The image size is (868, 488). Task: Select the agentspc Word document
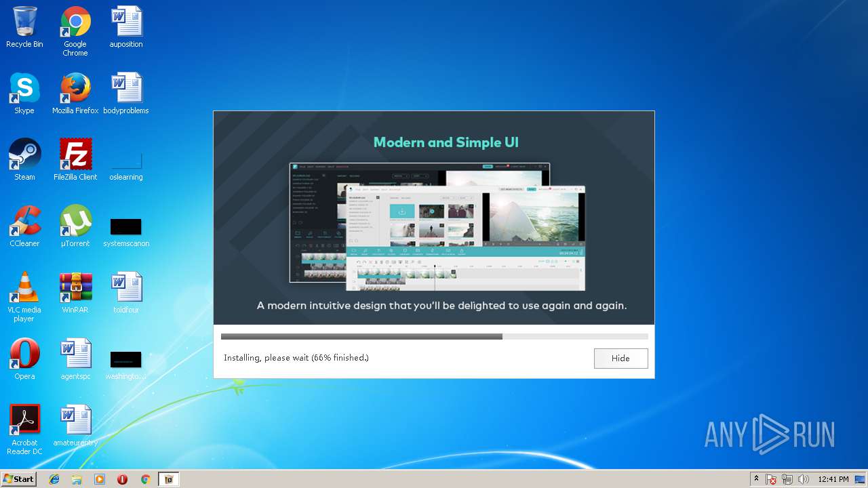click(75, 359)
